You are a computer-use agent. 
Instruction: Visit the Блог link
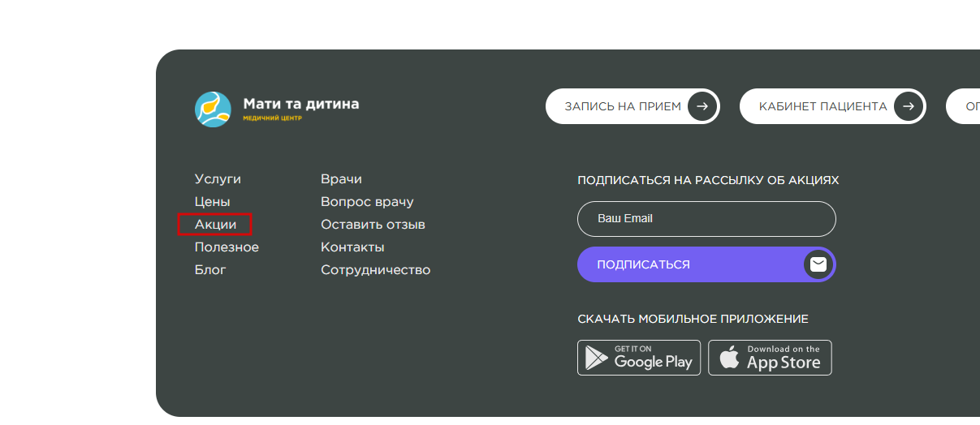210,270
